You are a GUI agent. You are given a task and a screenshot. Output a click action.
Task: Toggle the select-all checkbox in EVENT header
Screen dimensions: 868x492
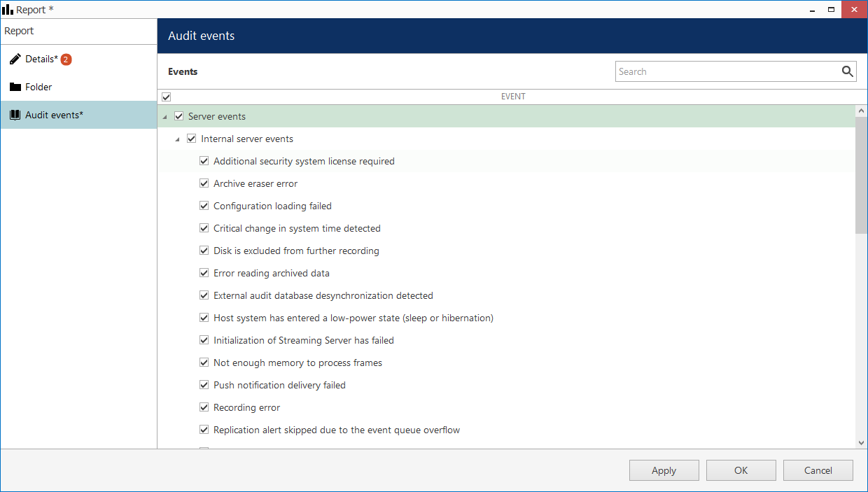click(x=166, y=97)
